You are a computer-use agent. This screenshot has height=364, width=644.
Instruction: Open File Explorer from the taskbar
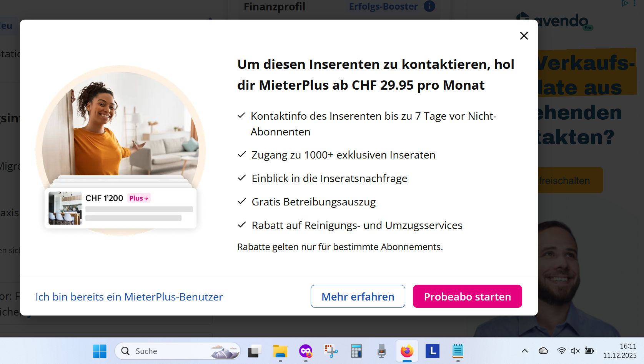coord(280,351)
